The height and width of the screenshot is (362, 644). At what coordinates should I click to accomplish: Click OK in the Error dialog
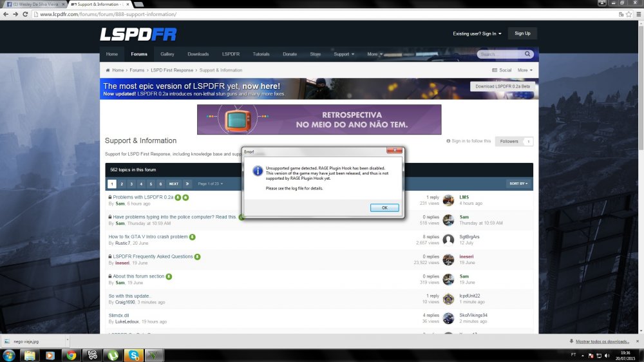tap(384, 207)
